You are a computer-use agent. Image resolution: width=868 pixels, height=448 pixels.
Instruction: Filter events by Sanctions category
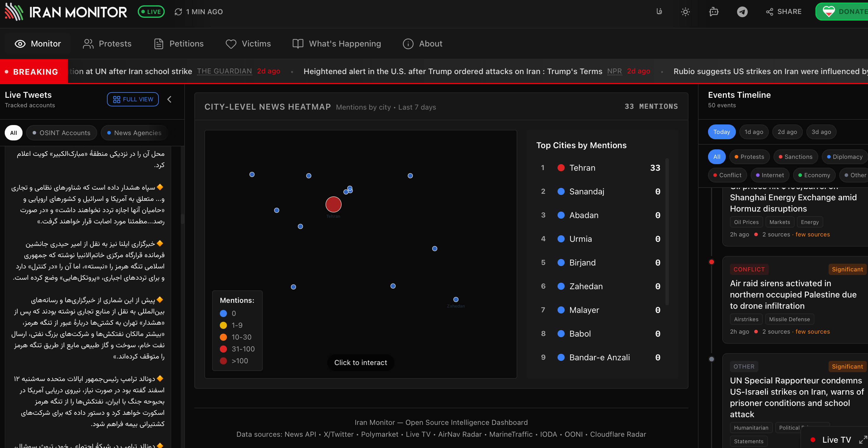[x=795, y=157]
